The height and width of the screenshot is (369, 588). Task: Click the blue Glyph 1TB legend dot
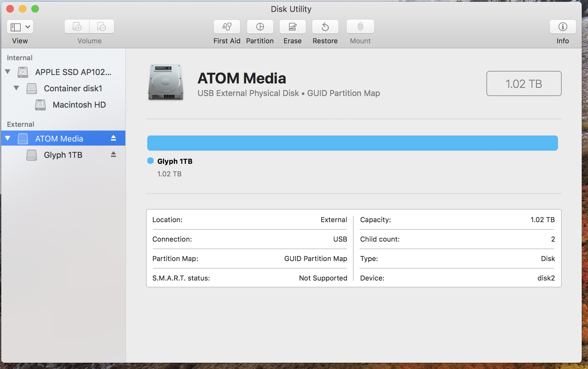point(150,161)
